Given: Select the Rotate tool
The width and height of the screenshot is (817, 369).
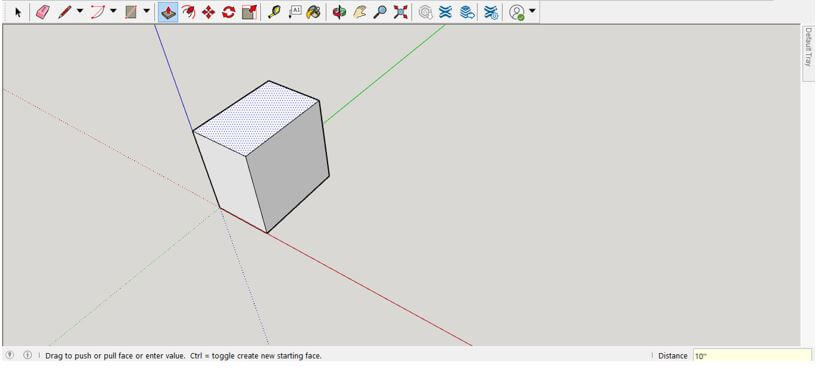Looking at the screenshot, I should pyautogui.click(x=229, y=13).
